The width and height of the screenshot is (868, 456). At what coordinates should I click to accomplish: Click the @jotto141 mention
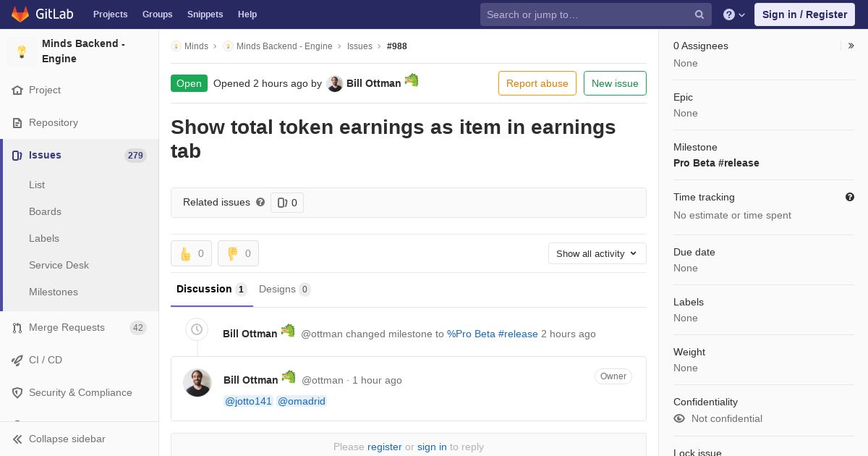249,401
